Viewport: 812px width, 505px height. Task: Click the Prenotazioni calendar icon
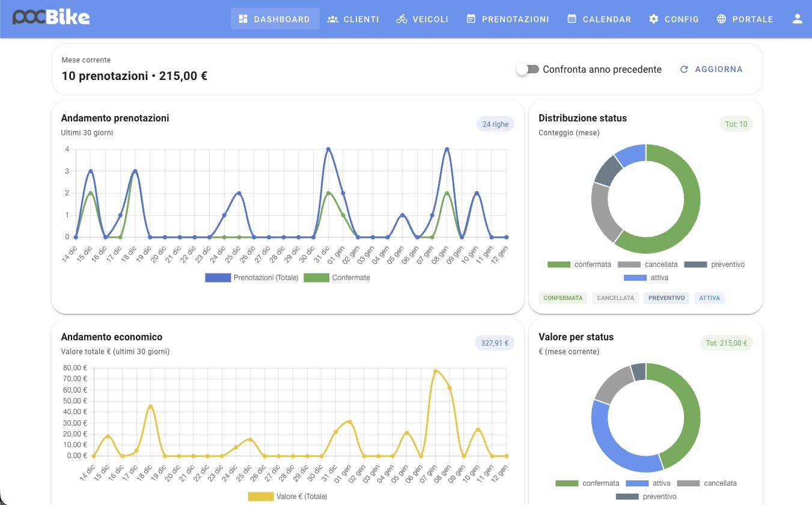click(471, 19)
